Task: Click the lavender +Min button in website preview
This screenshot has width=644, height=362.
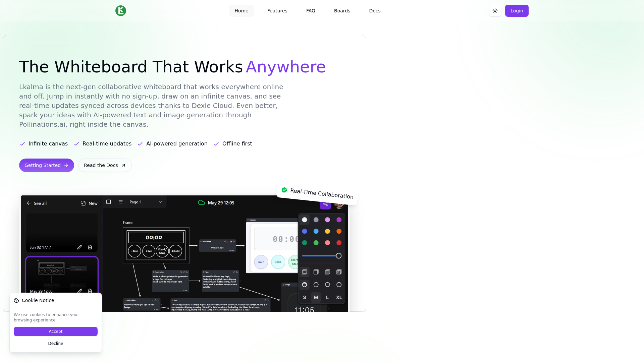Action: click(261, 262)
